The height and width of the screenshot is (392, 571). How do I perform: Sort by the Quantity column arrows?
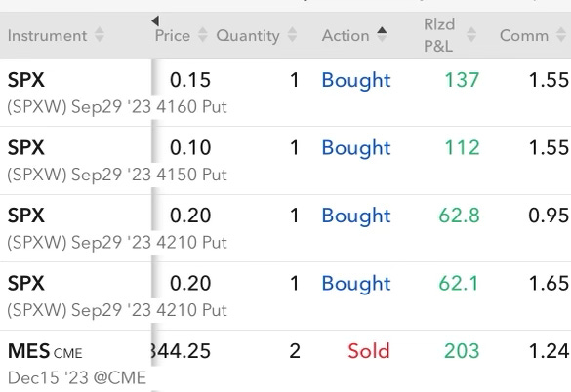pyautogui.click(x=292, y=35)
